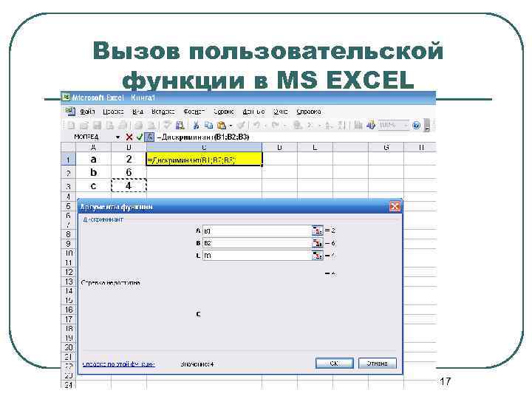Image resolution: width=532 pixels, height=399 pixels.
Task: Select cell A1 containing 'a'
Action: [x=94, y=159]
